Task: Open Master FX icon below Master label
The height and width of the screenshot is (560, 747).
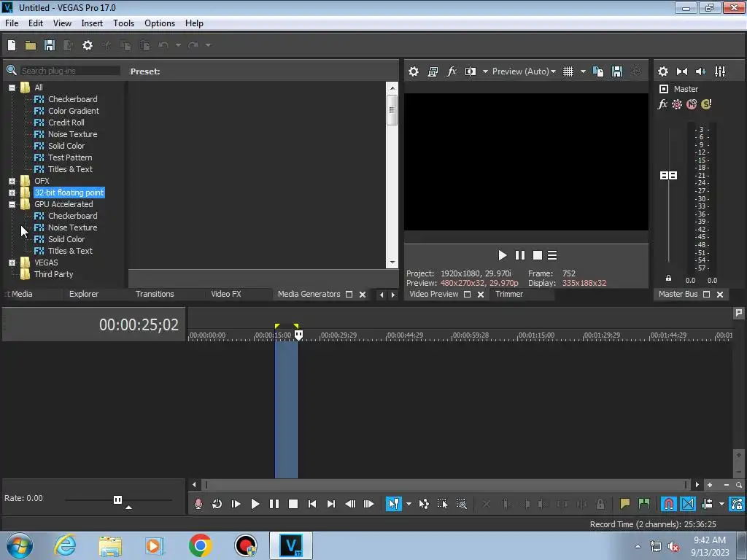Action: click(x=662, y=104)
